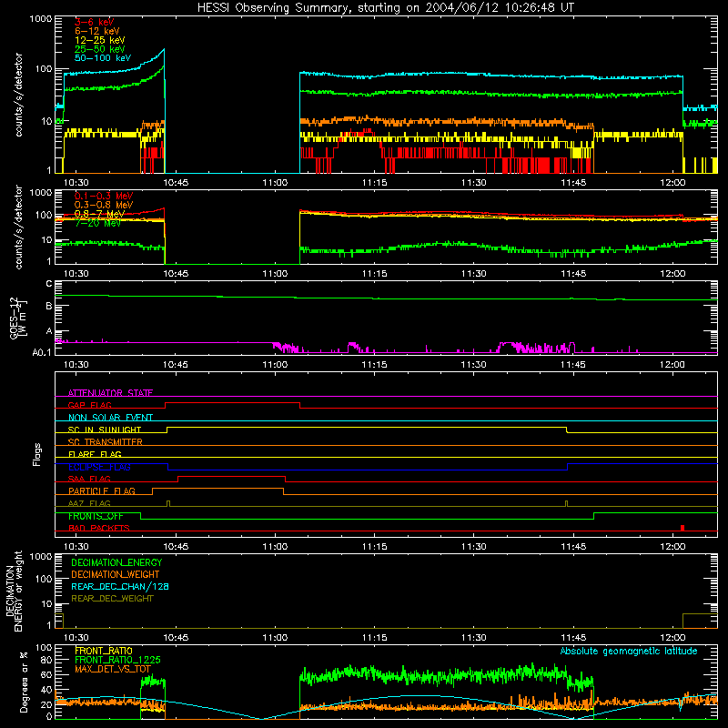Image resolution: width=728 pixels, height=728 pixels.
Task: Click the 10:45 tick label under decimation panel
Action: coord(176,638)
